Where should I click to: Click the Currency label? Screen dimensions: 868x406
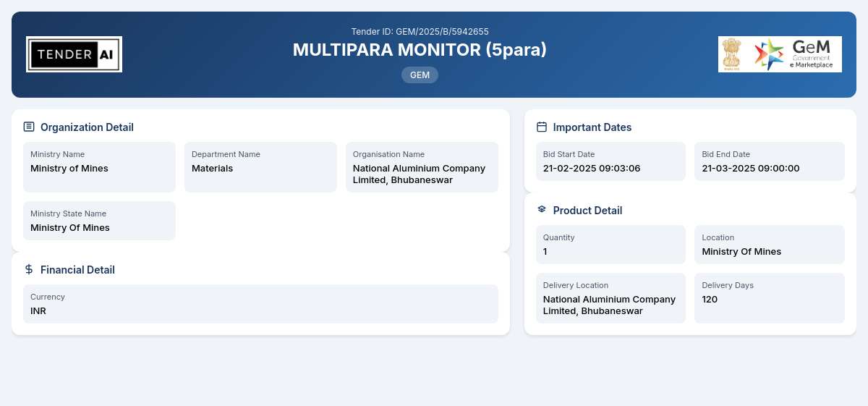48,297
